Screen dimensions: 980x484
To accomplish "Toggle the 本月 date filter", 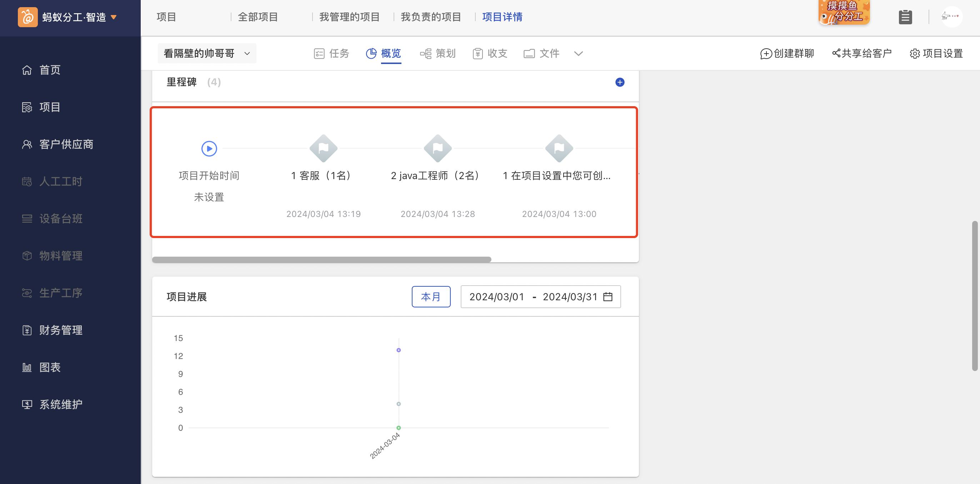I will point(431,297).
